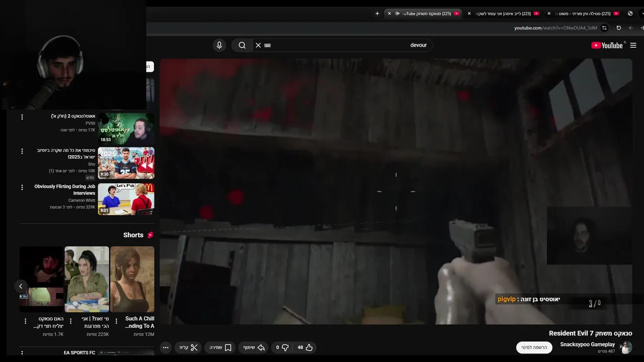Open options for 'מי זאת' short
This screenshot has height=362, width=644.
[70, 321]
